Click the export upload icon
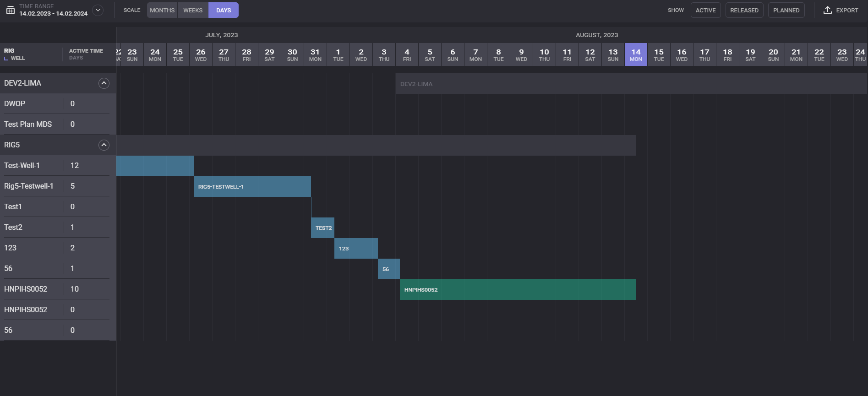The image size is (868, 396). point(827,10)
